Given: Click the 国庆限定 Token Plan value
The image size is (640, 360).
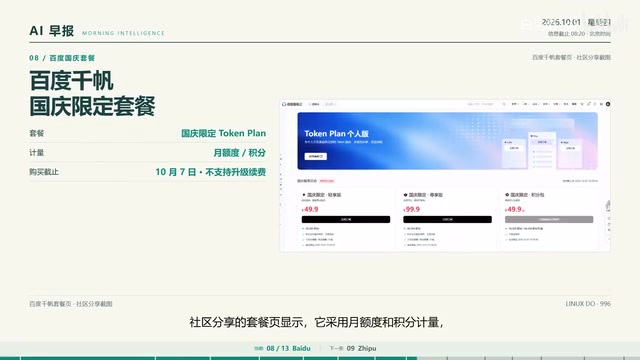Looking at the screenshot, I should 223,133.
